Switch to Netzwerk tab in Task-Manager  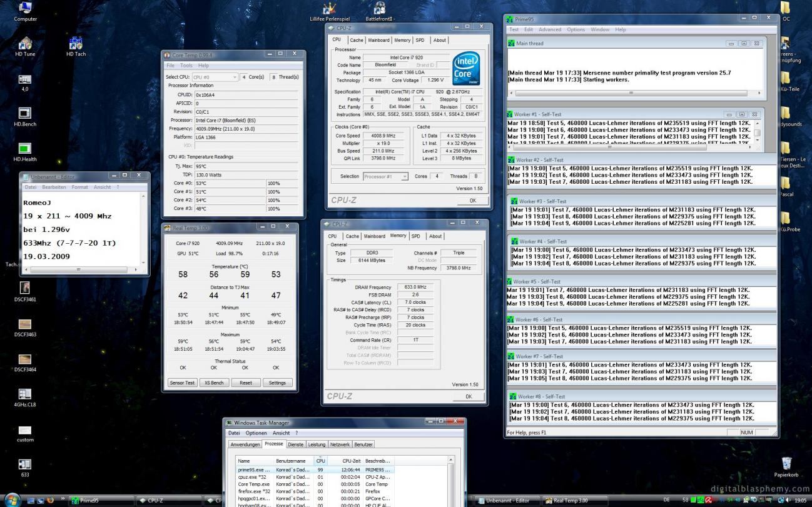click(340, 444)
